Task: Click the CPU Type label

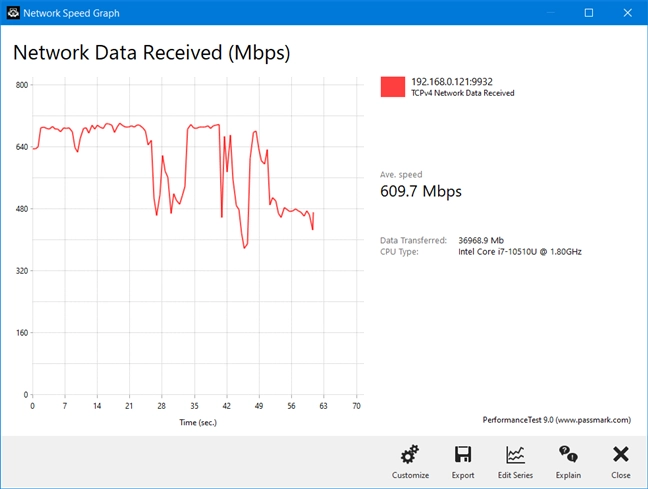Action: [399, 252]
